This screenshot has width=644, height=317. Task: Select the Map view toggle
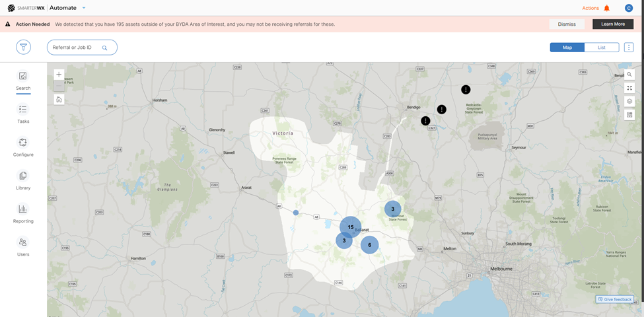coord(567,48)
